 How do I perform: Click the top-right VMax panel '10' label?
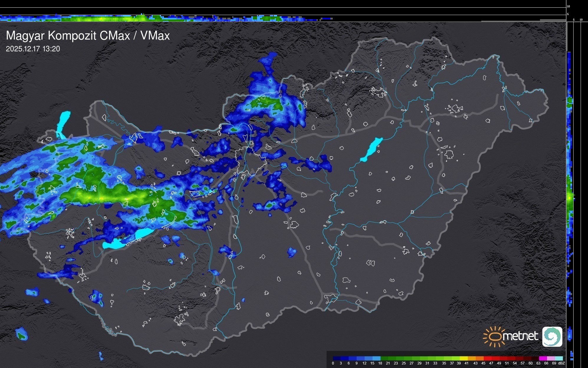point(569,6)
